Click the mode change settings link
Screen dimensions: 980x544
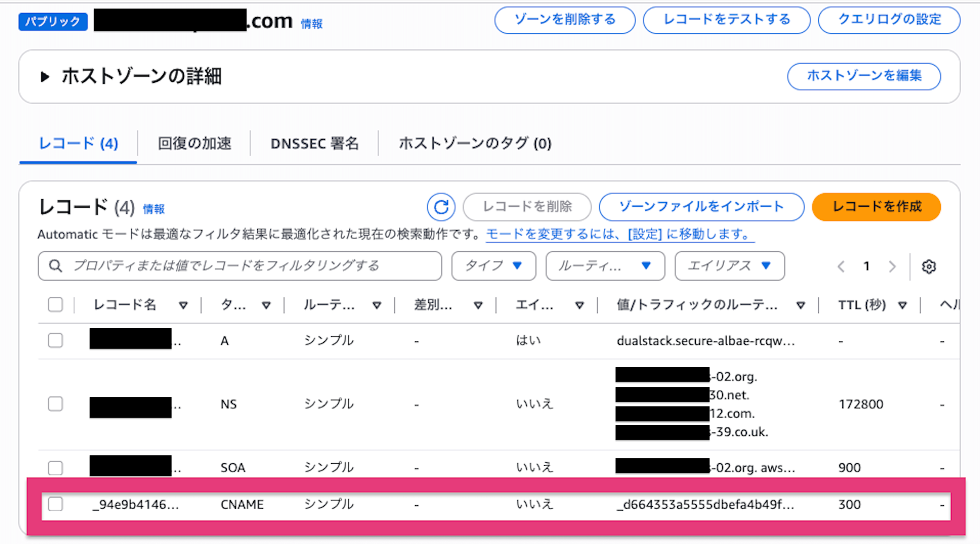(x=619, y=235)
